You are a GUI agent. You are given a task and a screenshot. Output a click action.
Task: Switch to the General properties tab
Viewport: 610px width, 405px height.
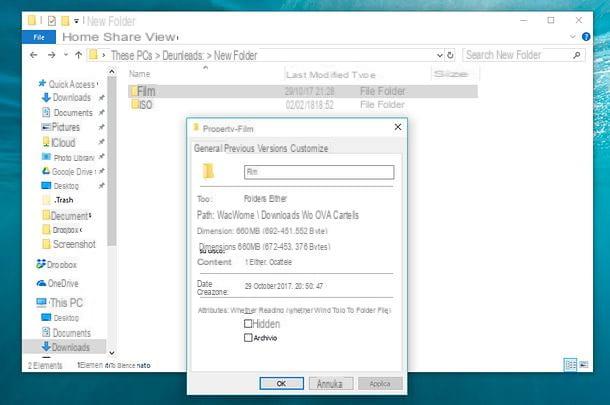(208, 148)
